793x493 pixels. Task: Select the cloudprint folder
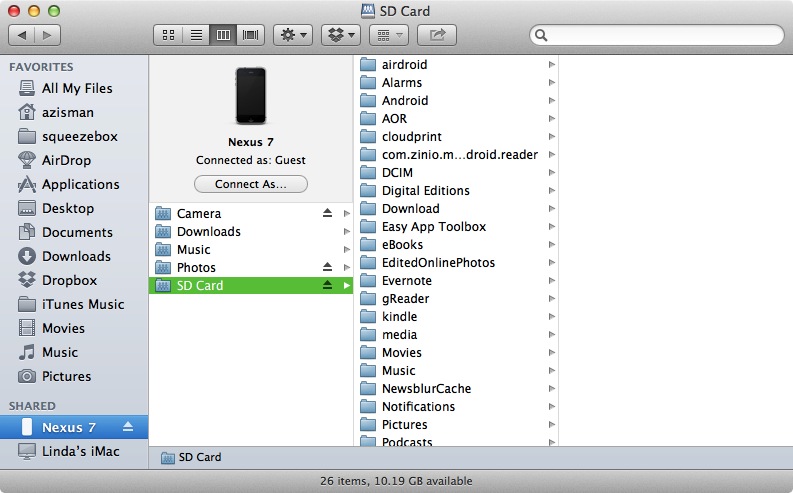[x=458, y=137]
